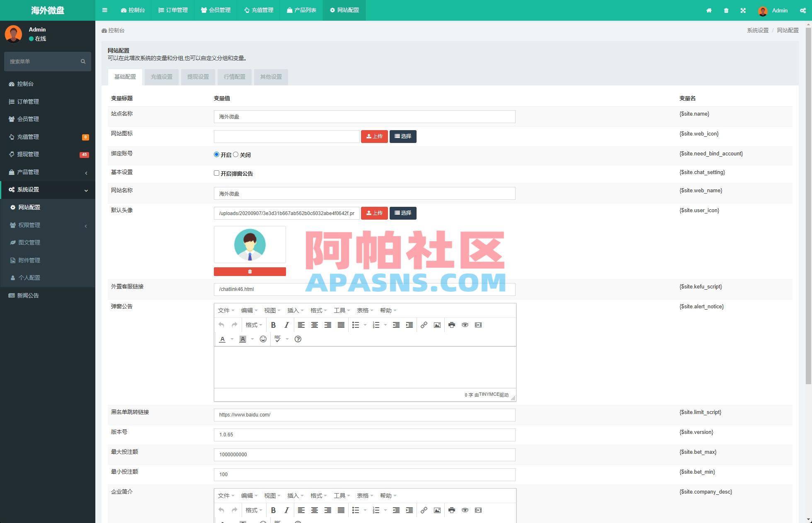Viewport: 812px width, 523px height.
Task: Open the 文件 menu in the notice editor
Action: pos(225,310)
